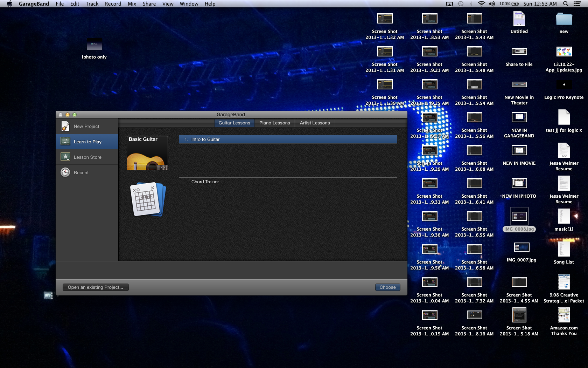Viewport: 588px width, 368px height.
Task: Open Lesson Store star icon
Action: pyautogui.click(x=65, y=157)
